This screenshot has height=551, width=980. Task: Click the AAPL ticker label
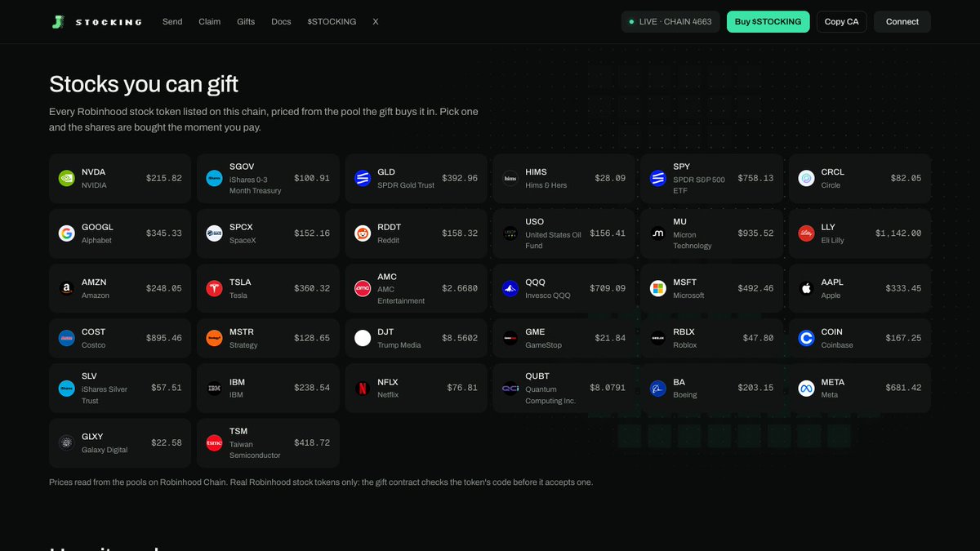click(832, 282)
